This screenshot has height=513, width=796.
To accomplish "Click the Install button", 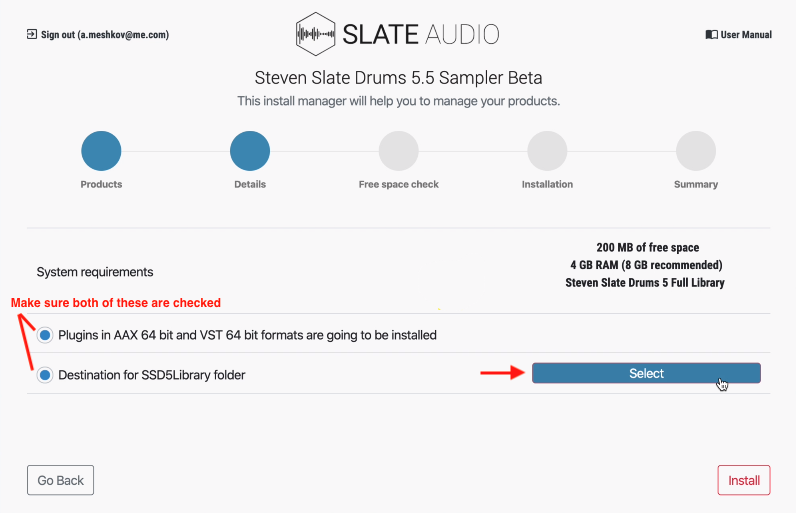I will pyautogui.click(x=744, y=480).
